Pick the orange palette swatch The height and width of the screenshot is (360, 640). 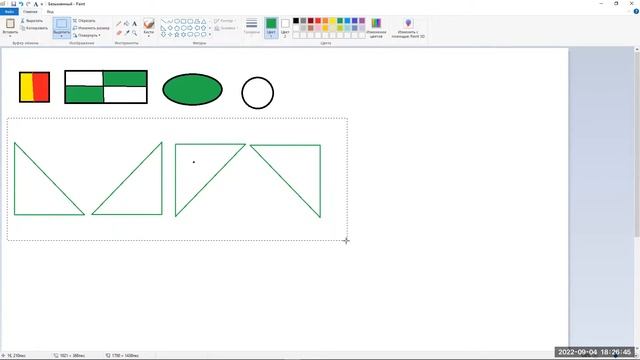tap(325, 21)
